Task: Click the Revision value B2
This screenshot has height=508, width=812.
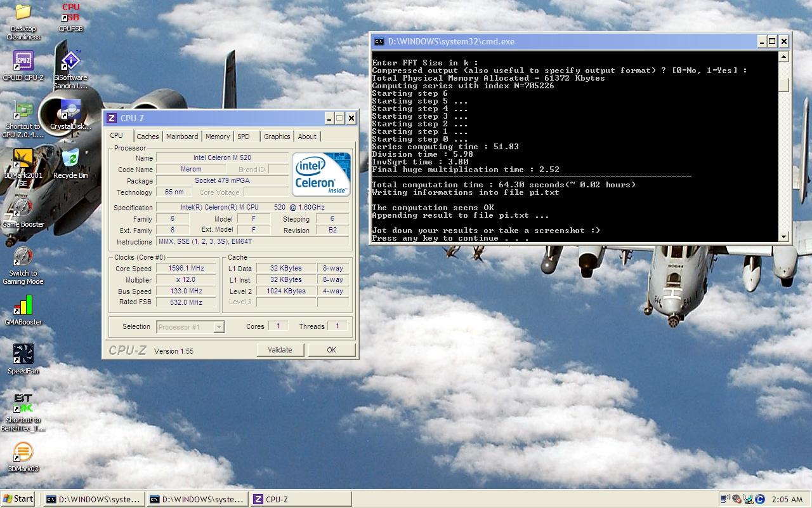Action: [x=332, y=231]
